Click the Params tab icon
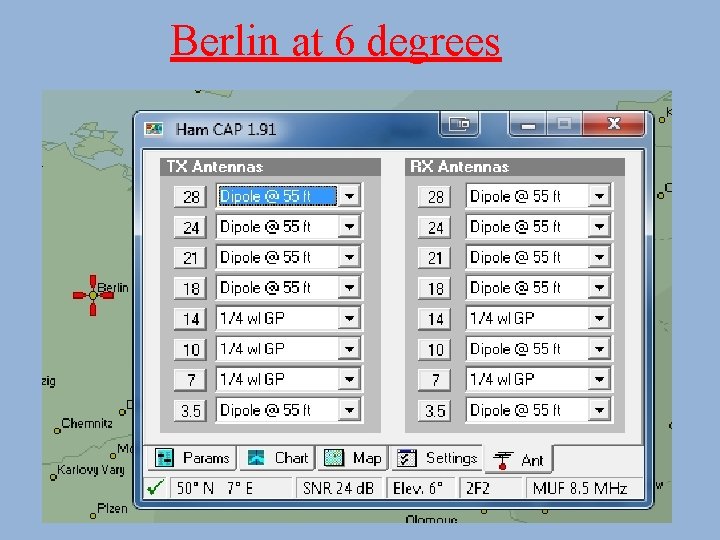The width and height of the screenshot is (720, 540). (164, 458)
